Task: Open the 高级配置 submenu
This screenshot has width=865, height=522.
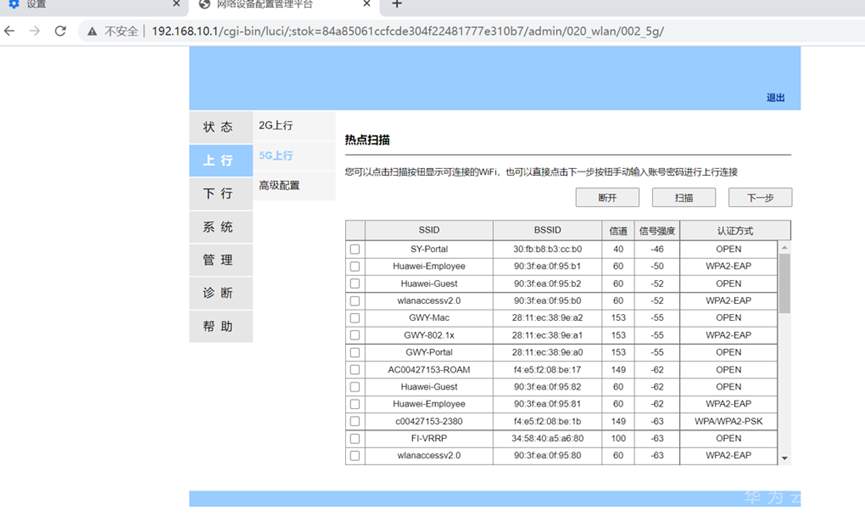Action: click(x=294, y=185)
